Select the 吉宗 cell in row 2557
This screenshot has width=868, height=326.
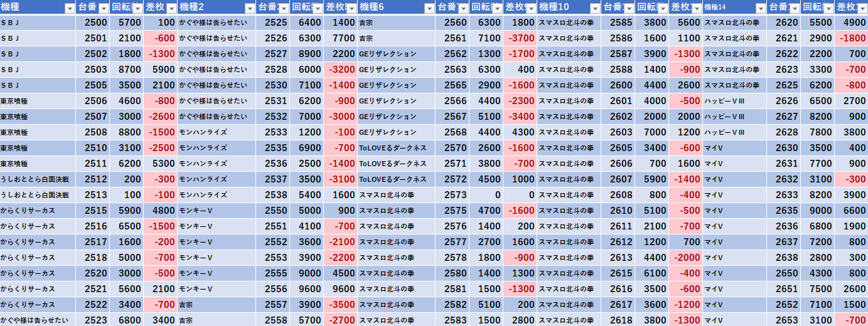[x=217, y=304]
